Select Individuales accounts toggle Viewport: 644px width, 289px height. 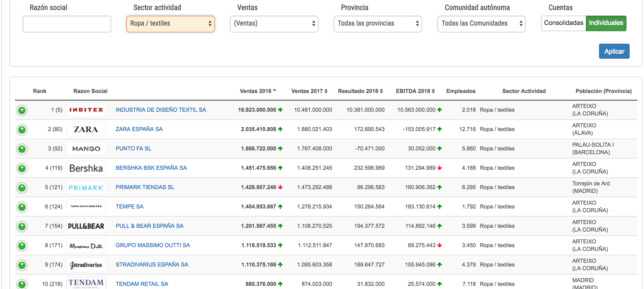[606, 23]
